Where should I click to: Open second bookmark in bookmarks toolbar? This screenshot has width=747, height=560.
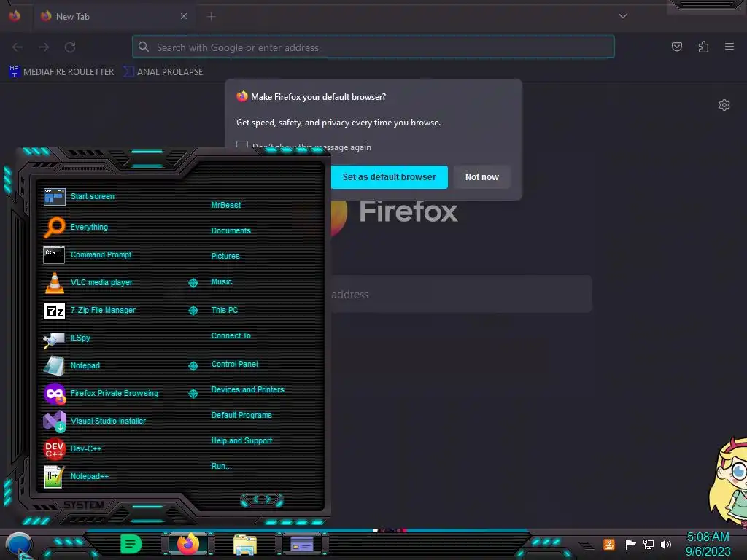[x=163, y=72]
